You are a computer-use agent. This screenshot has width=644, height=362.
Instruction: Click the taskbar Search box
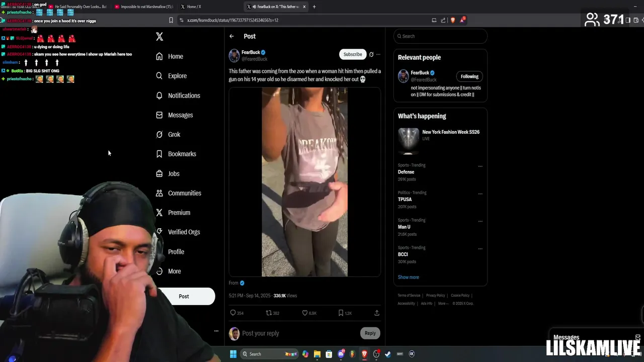tap(270, 354)
